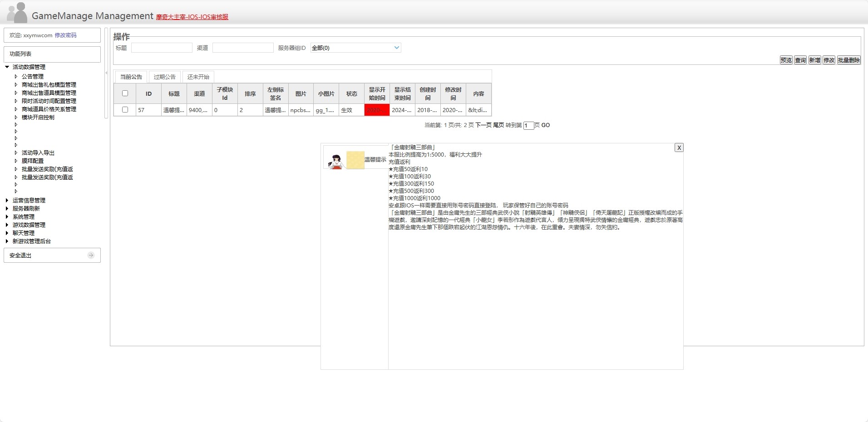Check the row checkbox for announcement ID 57
The image size is (868, 422).
click(x=125, y=110)
